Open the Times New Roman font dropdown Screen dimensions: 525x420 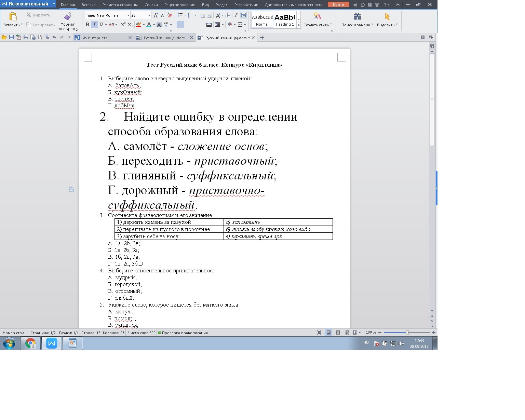[x=128, y=15]
